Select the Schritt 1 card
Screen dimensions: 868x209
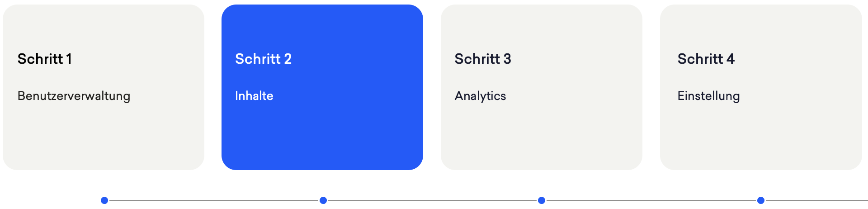(x=104, y=87)
